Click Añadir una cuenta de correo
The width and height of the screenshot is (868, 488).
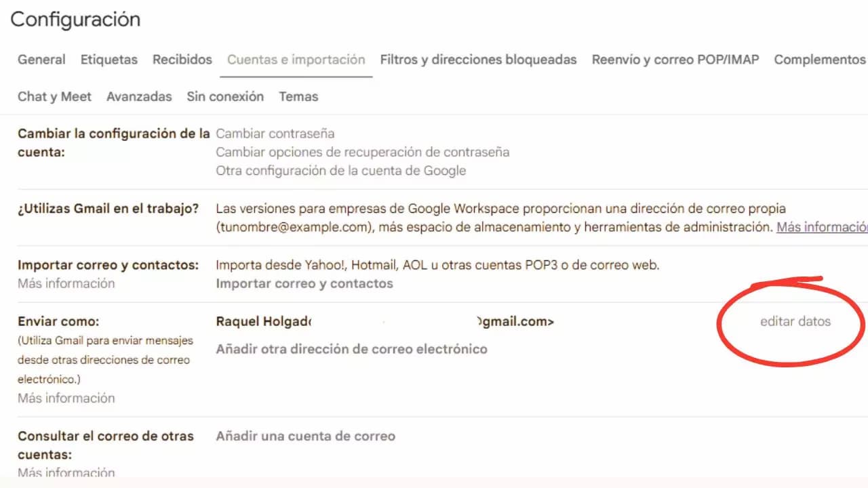[305, 436]
